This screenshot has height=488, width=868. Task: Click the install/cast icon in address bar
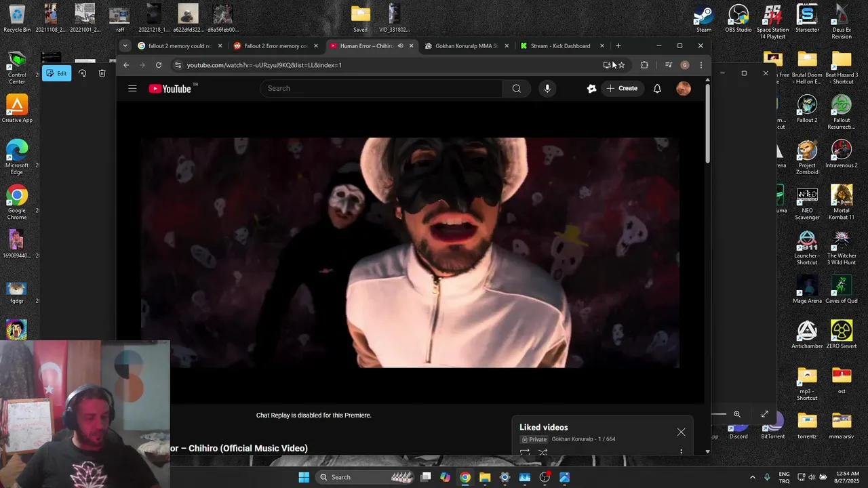tap(607, 65)
